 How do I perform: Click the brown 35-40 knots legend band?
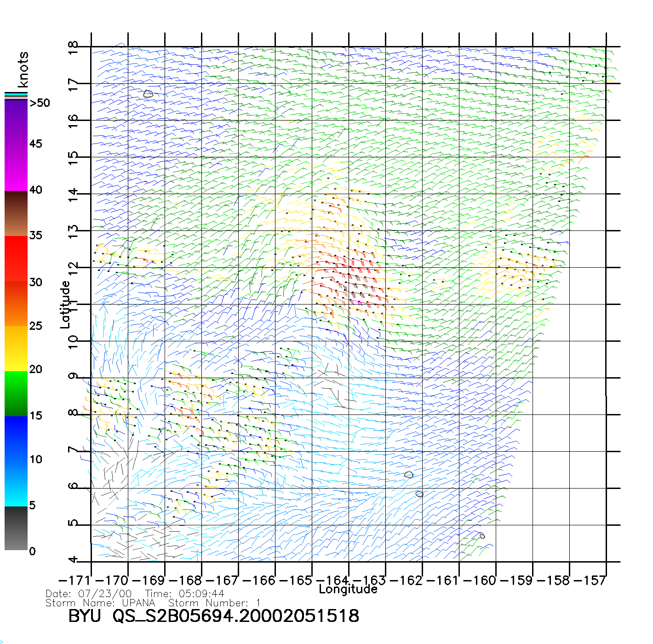(16, 213)
